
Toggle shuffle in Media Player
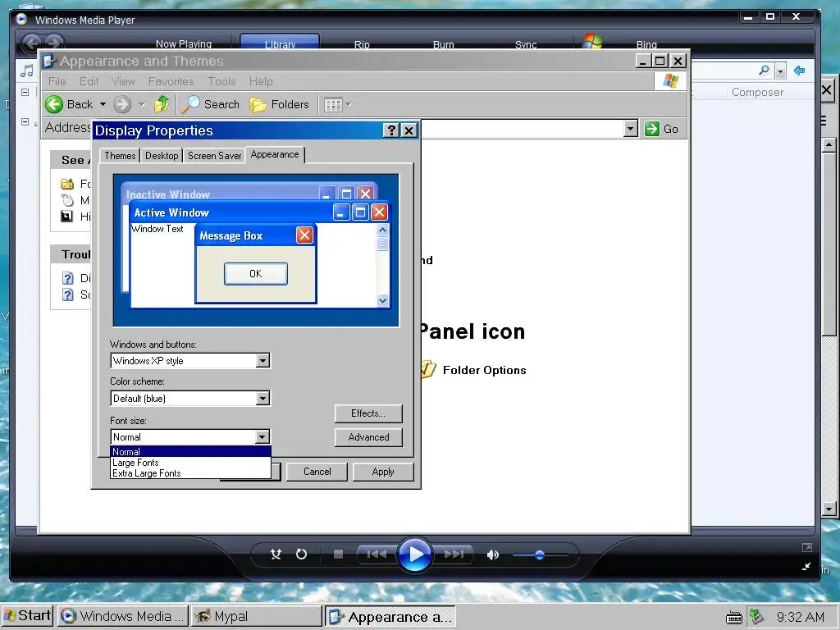pos(276,554)
